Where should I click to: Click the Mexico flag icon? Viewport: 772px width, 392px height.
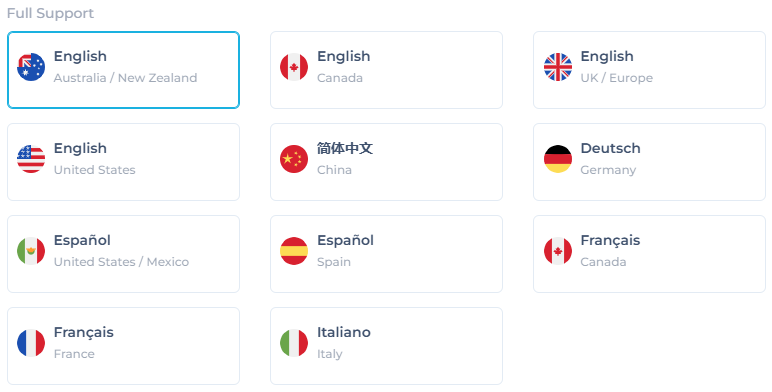click(x=31, y=251)
